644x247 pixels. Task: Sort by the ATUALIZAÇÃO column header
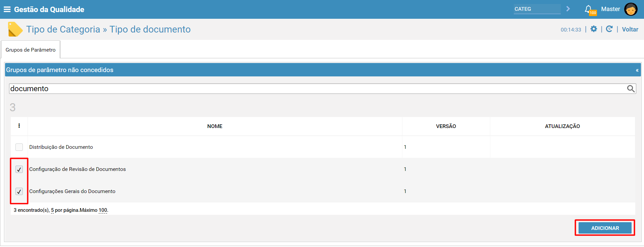tap(562, 126)
